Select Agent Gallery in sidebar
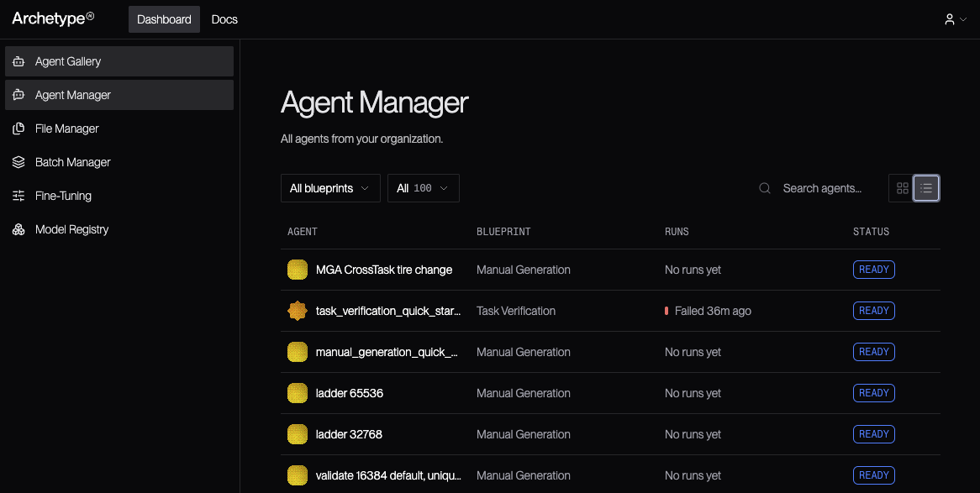Screen dimensions: 980x493 (119, 61)
